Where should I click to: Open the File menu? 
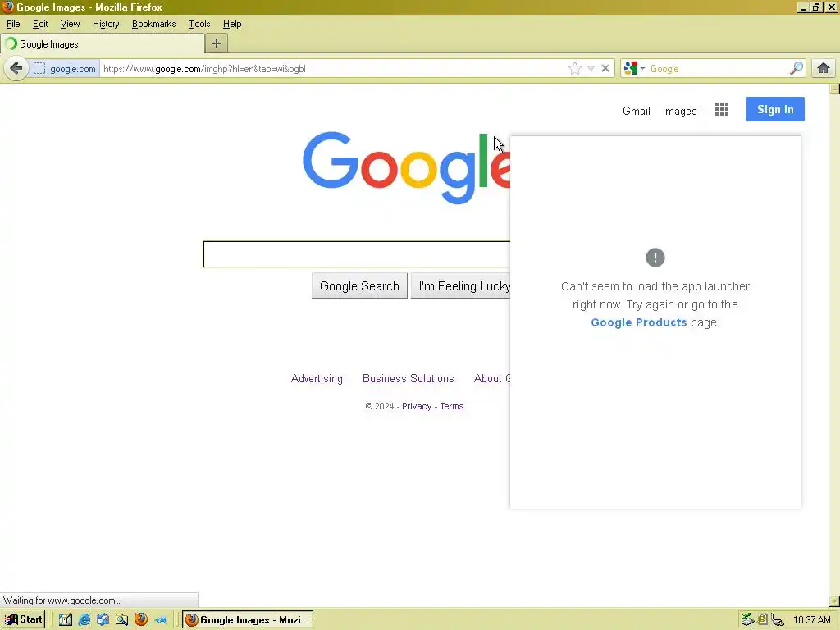13,24
